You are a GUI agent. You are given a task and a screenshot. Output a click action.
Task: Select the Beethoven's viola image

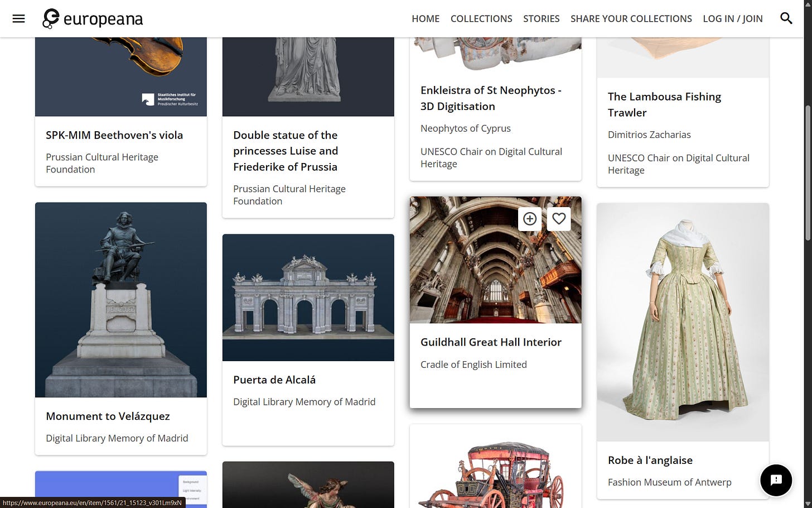[x=121, y=76]
